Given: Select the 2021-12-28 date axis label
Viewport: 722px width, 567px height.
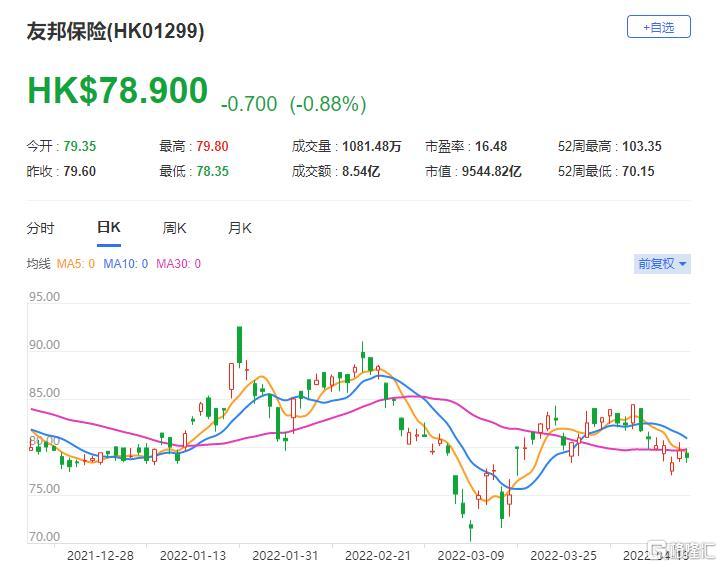Looking at the screenshot, I should point(97,554).
